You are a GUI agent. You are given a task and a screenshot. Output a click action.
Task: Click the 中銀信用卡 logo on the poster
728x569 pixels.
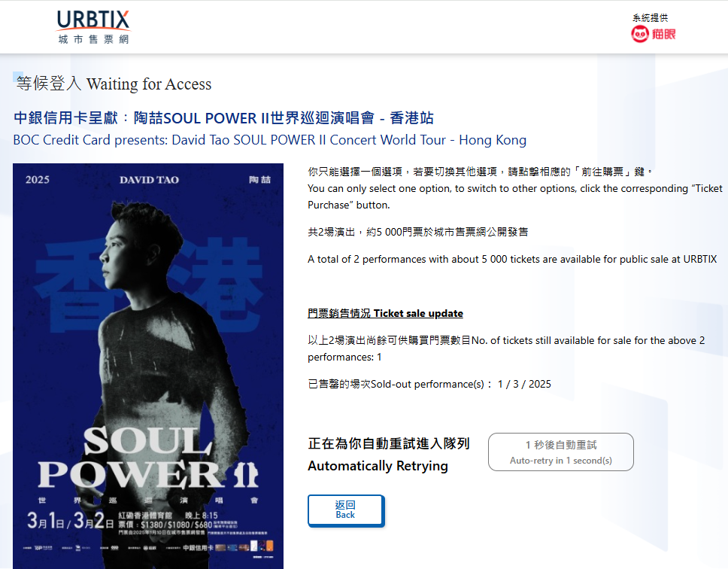[x=199, y=548]
